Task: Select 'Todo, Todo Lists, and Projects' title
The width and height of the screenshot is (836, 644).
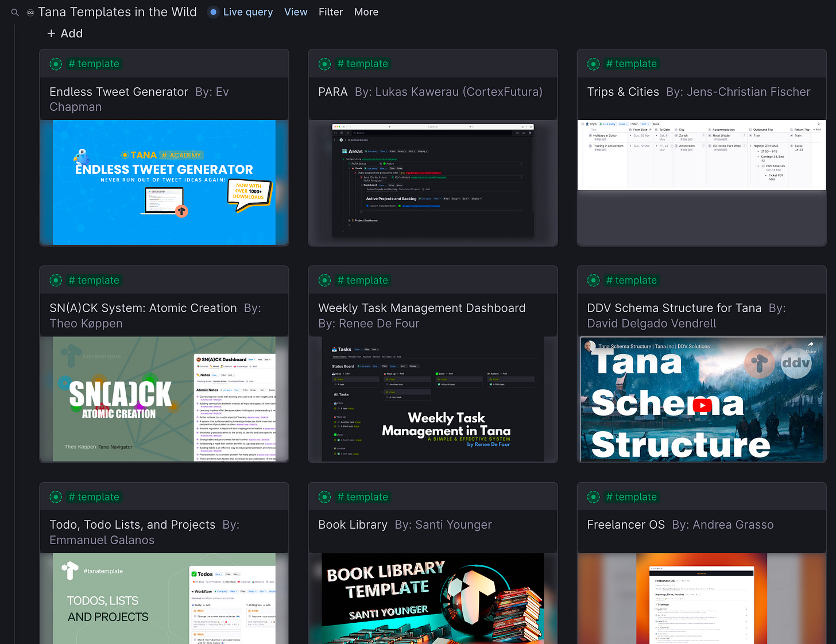Action: point(133,525)
